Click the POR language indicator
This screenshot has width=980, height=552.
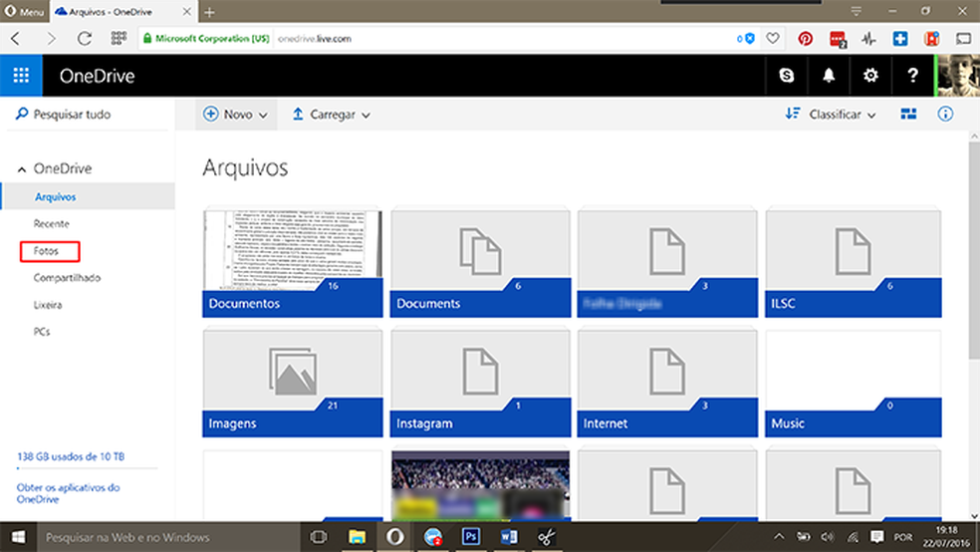point(902,537)
